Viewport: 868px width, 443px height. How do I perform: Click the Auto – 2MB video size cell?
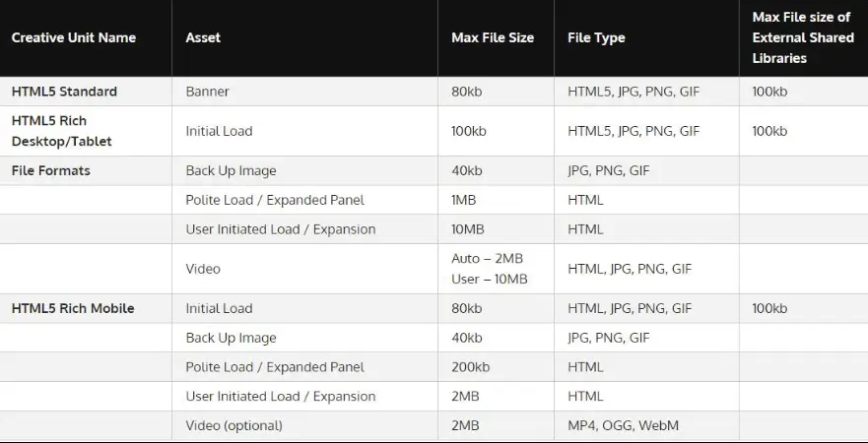(489, 259)
